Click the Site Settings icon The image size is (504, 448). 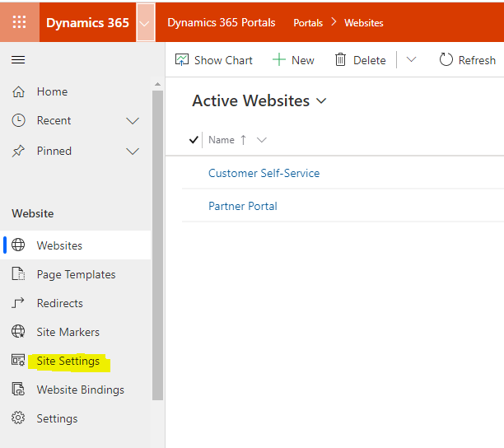(18, 360)
